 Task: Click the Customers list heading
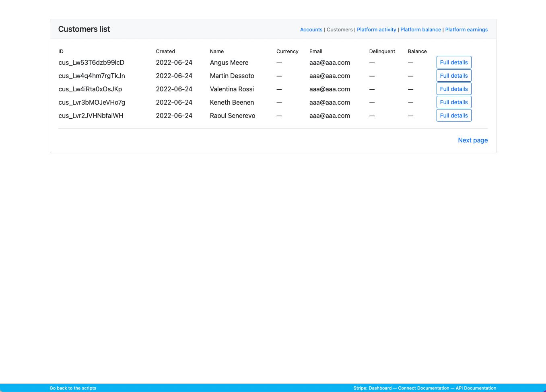84,29
